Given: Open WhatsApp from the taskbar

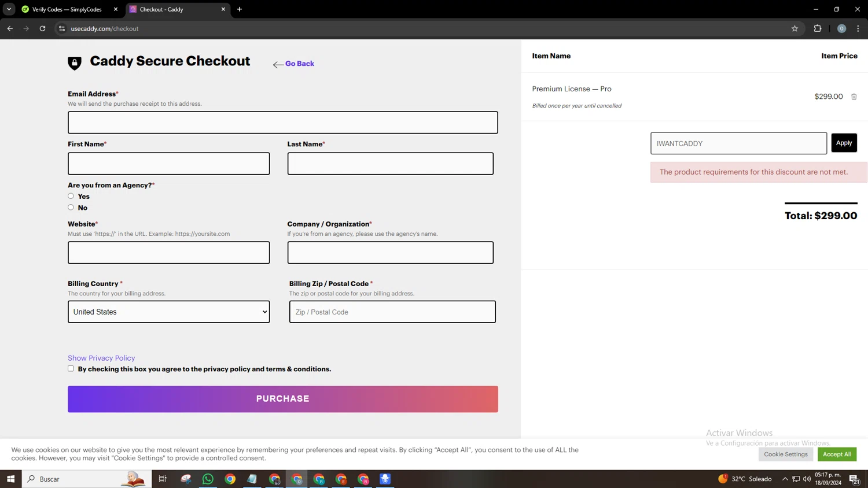Looking at the screenshot, I should click(x=208, y=479).
